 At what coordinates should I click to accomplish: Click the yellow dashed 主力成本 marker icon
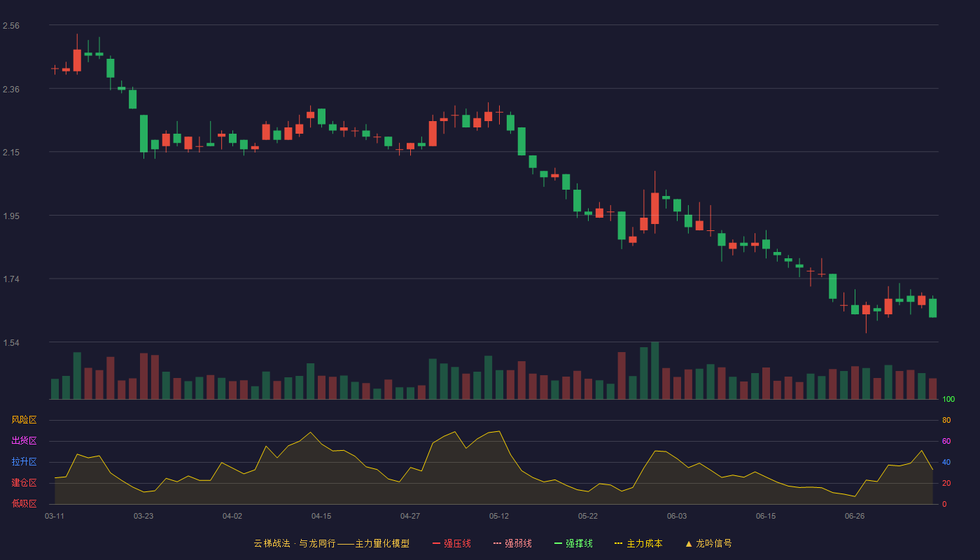(x=618, y=543)
